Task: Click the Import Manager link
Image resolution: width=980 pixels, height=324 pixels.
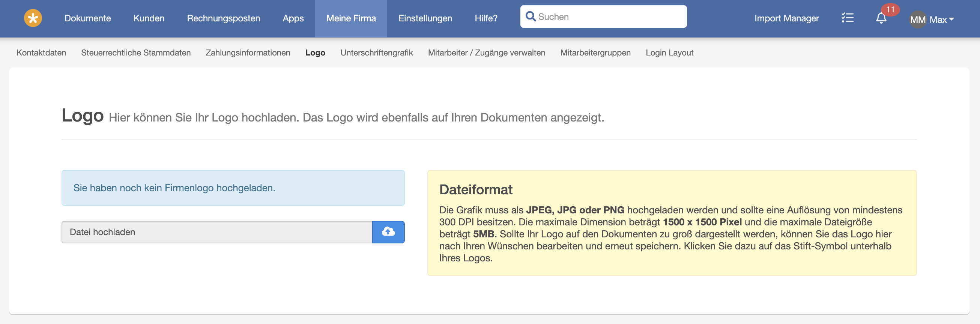Action: pyautogui.click(x=786, y=18)
